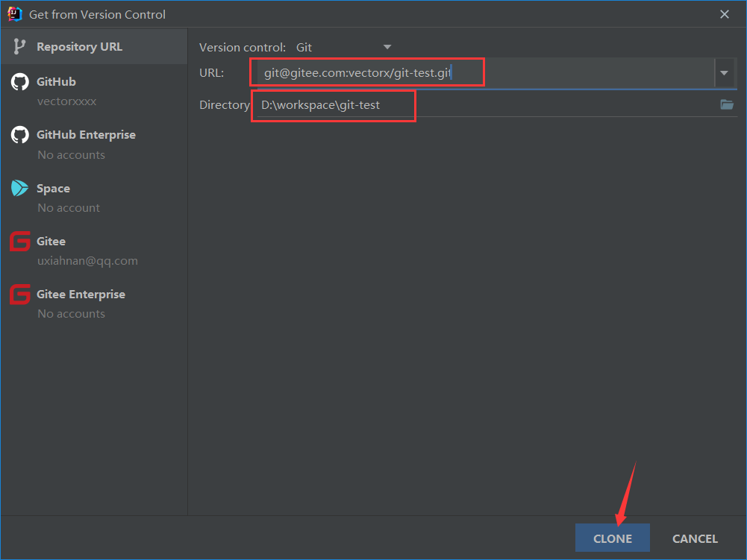The width and height of the screenshot is (747, 560).
Task: Click the CLONE button
Action: pos(612,538)
